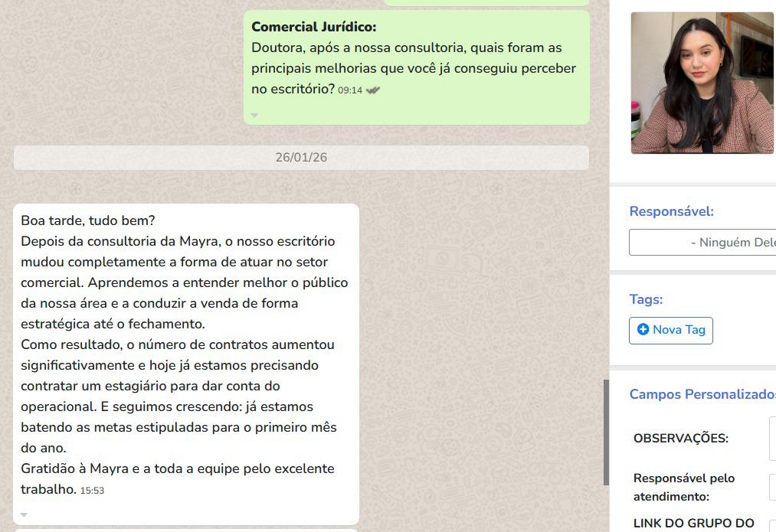Screen dimensions: 776x532
Task: Click the Campos Personalizados section heading
Action: click(702, 394)
